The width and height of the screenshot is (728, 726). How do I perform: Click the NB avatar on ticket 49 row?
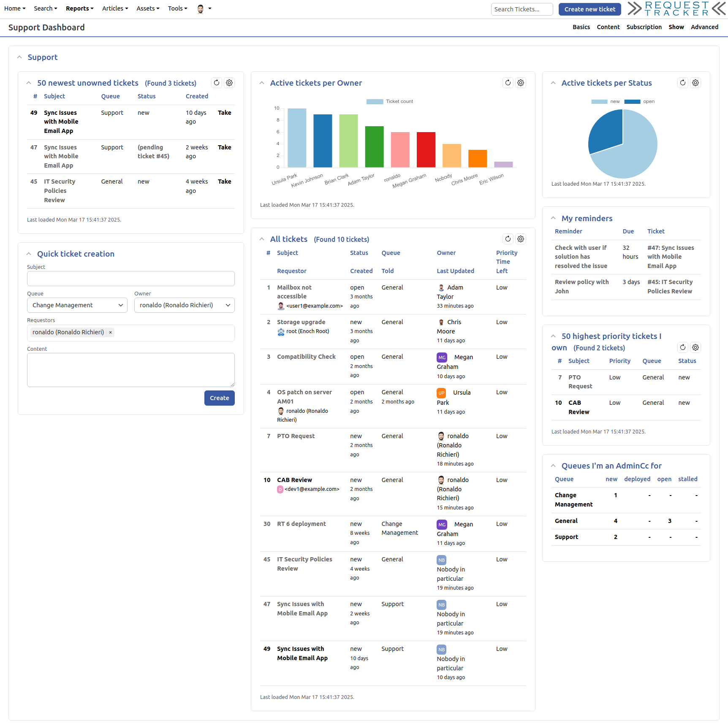[442, 650]
